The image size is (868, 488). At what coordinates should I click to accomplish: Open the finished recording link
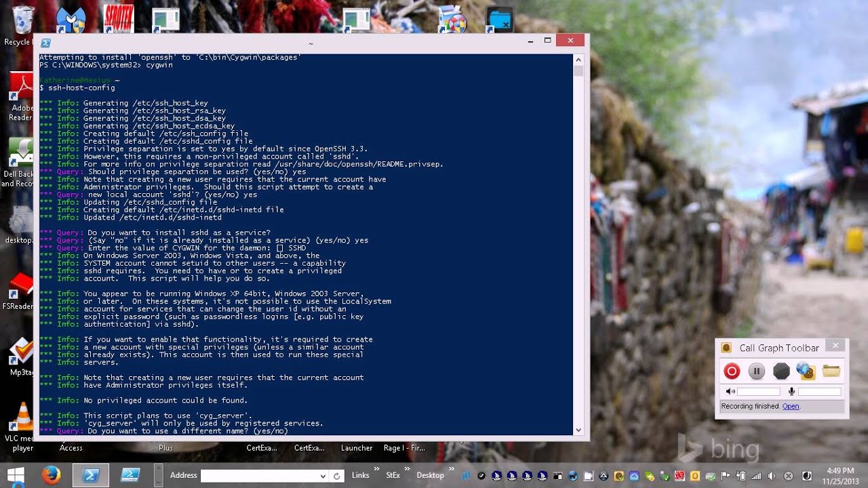tap(791, 406)
